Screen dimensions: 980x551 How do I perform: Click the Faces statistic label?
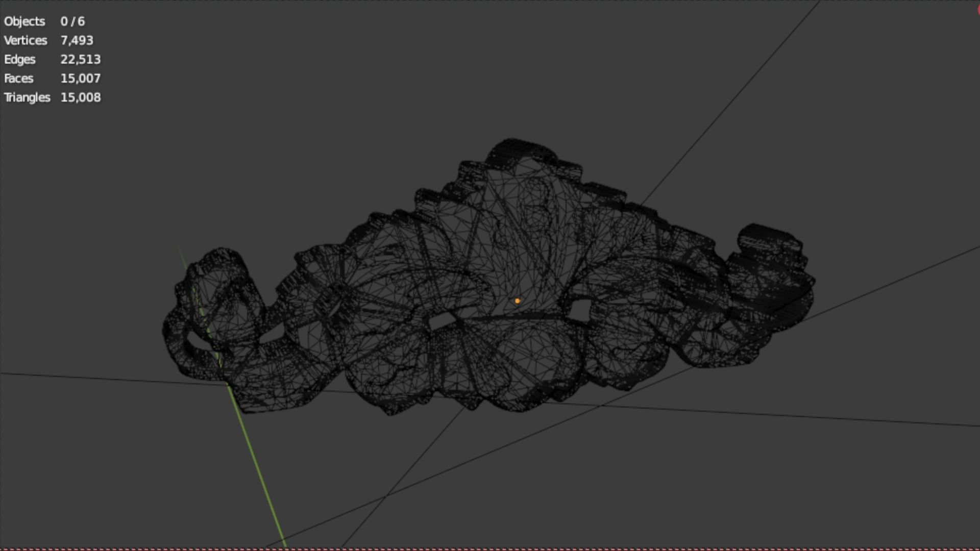coord(19,79)
